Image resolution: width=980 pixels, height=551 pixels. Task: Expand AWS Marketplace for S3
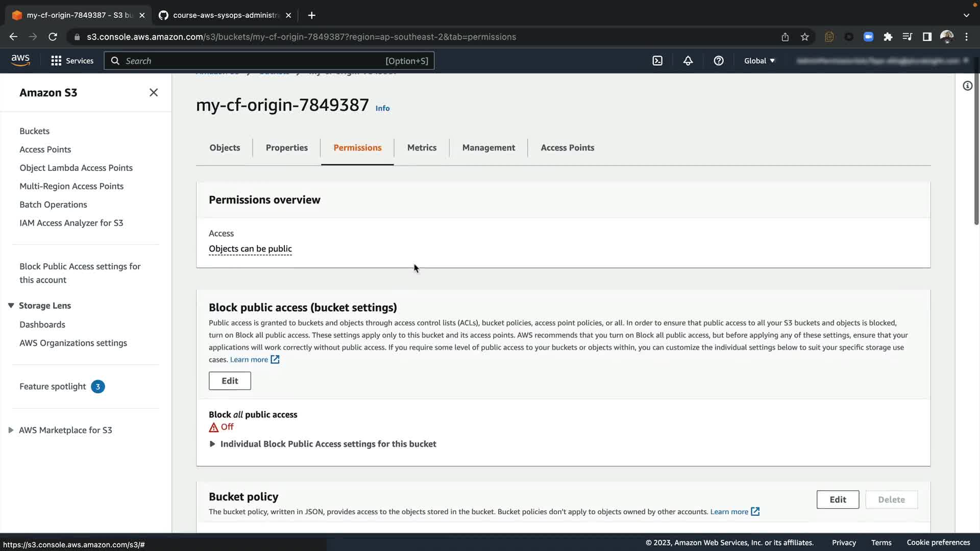11,430
